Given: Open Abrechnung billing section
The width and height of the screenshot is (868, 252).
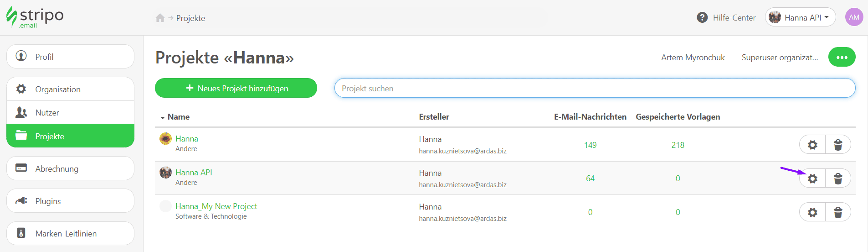Looking at the screenshot, I should [x=70, y=168].
